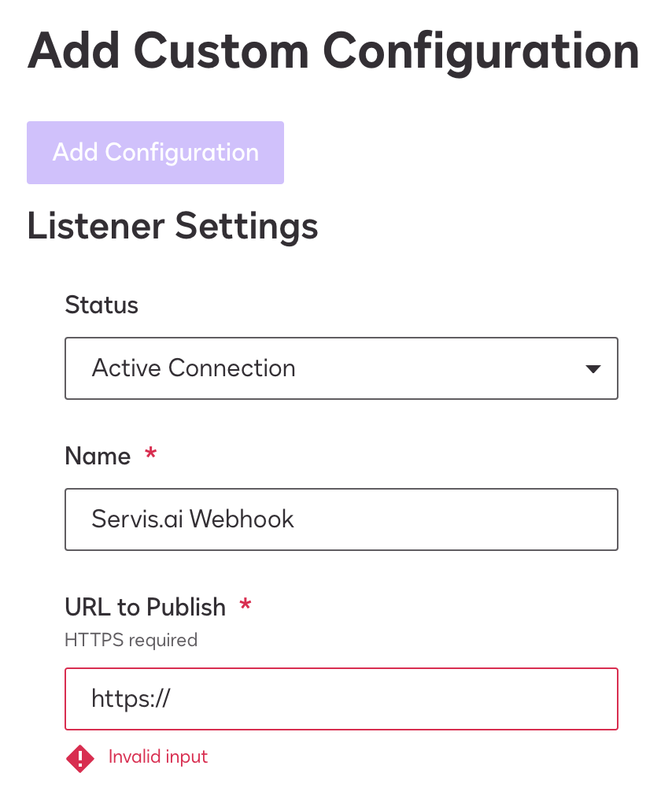
Task: Open the Status dropdown
Action: 342,368
